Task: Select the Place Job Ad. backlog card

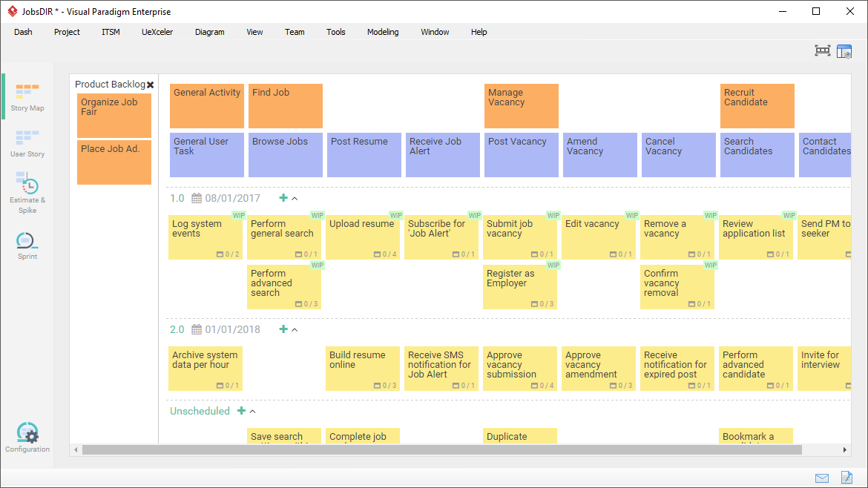Action: (x=114, y=162)
